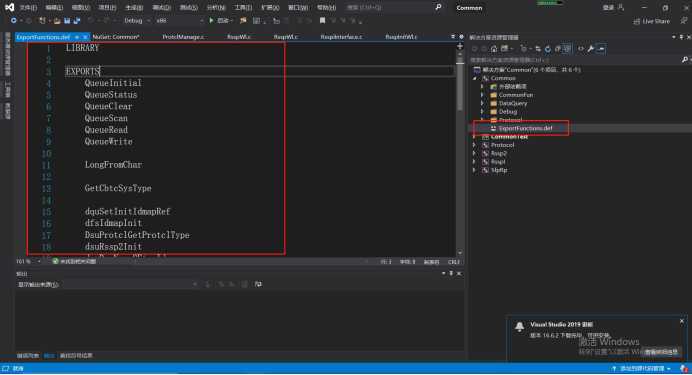Click the view details button in update popup
Screen dimensions: 692x375
coord(661,352)
